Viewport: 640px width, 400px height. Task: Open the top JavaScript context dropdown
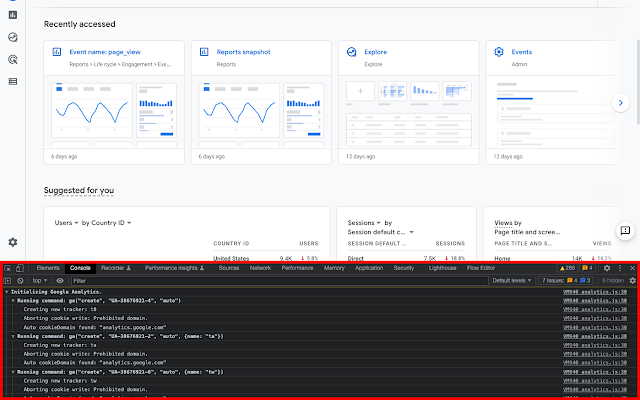click(40, 281)
